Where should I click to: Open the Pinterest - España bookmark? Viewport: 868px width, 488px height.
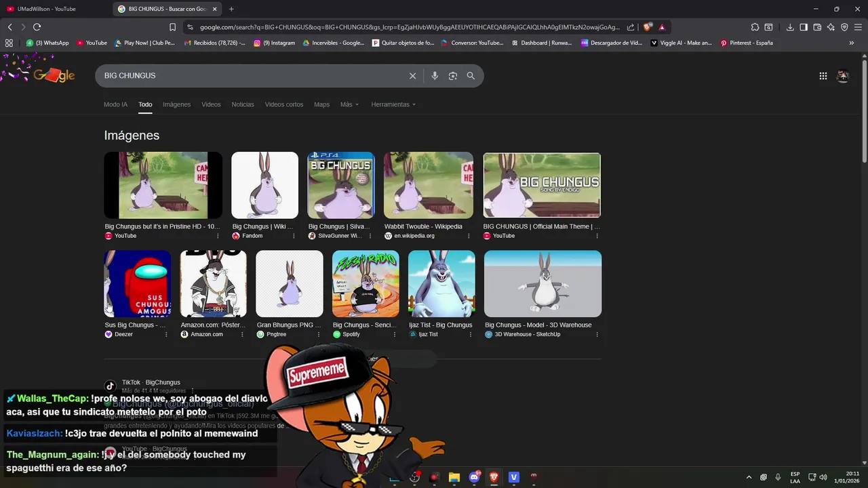pyautogui.click(x=747, y=43)
